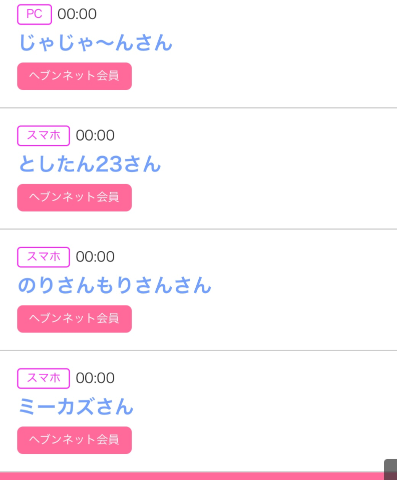Click the divider line above ミーカズさん entry
This screenshot has height=480, width=397.
click(x=198, y=350)
